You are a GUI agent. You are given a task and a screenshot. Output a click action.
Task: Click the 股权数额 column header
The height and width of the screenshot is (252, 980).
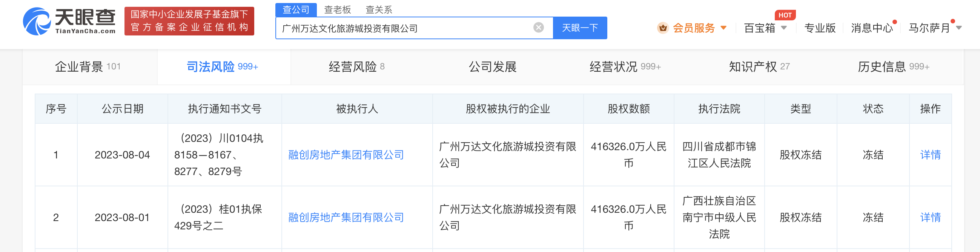[x=628, y=109]
